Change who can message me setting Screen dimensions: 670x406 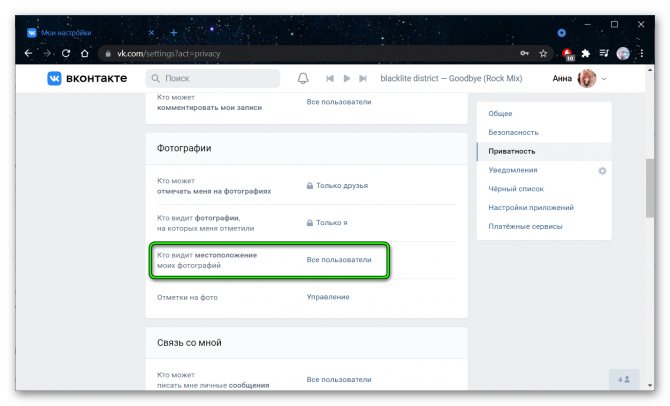tap(339, 380)
